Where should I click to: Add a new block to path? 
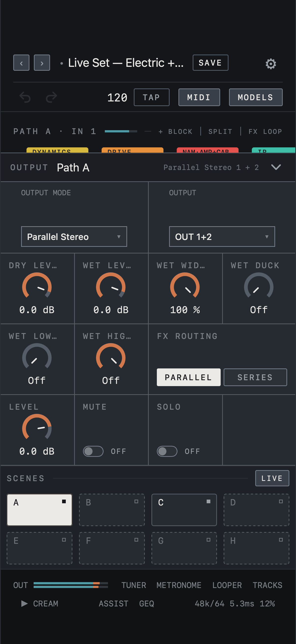click(x=175, y=131)
